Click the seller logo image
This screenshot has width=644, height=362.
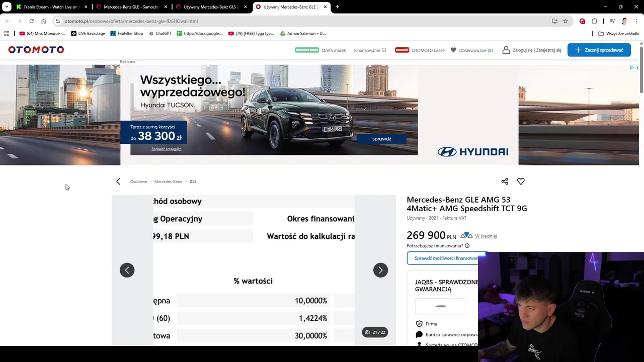pos(440,306)
